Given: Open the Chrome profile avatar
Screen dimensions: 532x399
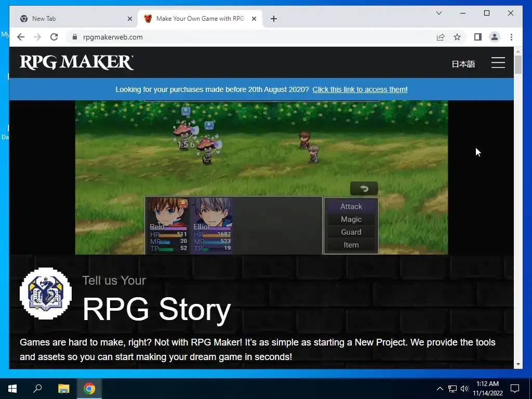Looking at the screenshot, I should pos(495,37).
